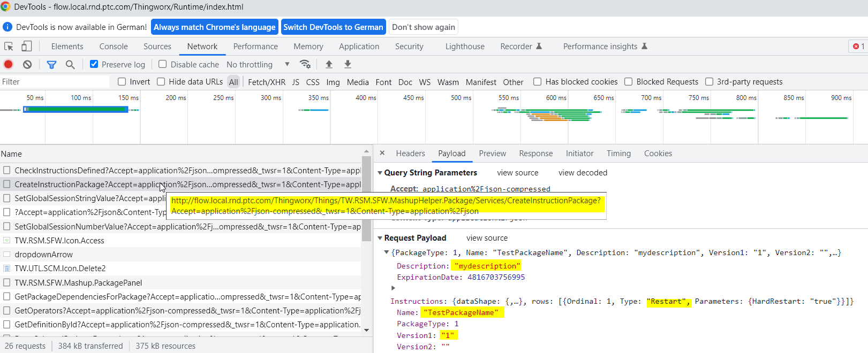This screenshot has width=868, height=353.
Task: Open network search with magnifier icon
Action: click(x=70, y=64)
